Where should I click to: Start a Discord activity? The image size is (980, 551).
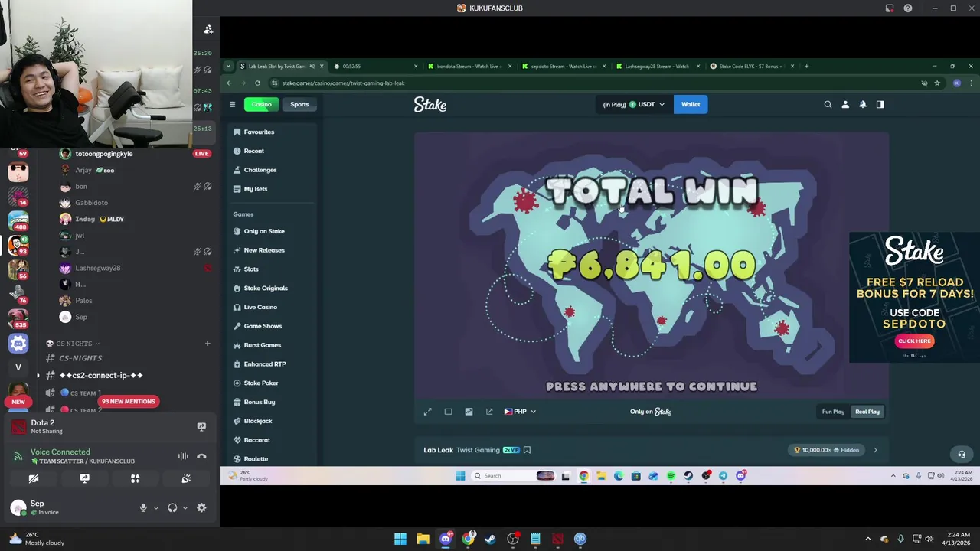coord(136,478)
